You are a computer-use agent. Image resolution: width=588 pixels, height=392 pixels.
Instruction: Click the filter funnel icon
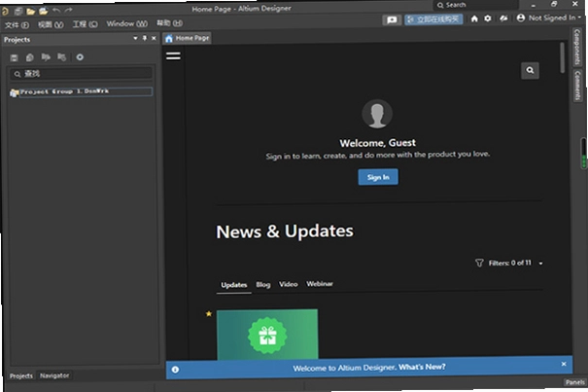coord(479,263)
